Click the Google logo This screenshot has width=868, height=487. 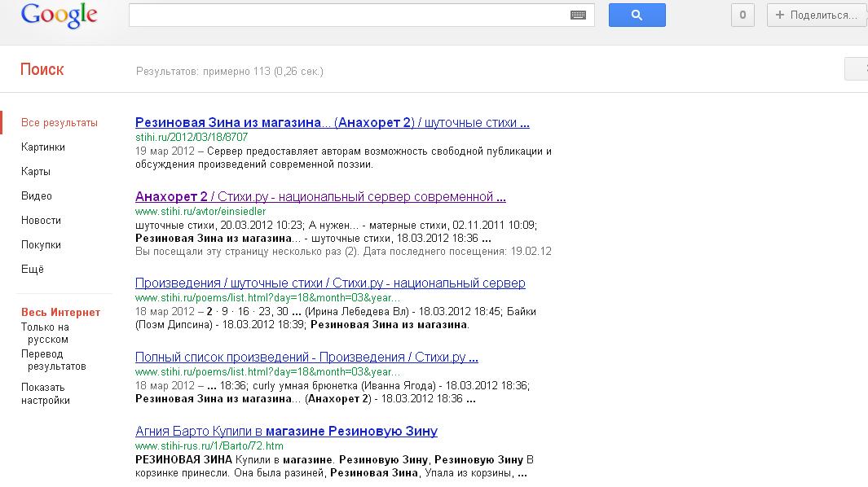pos(59,15)
